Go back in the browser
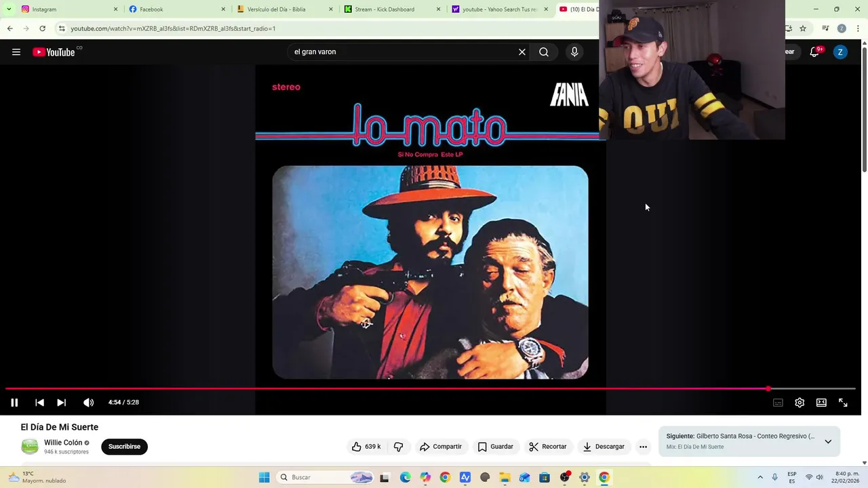The height and width of the screenshot is (488, 868). click(x=9, y=28)
